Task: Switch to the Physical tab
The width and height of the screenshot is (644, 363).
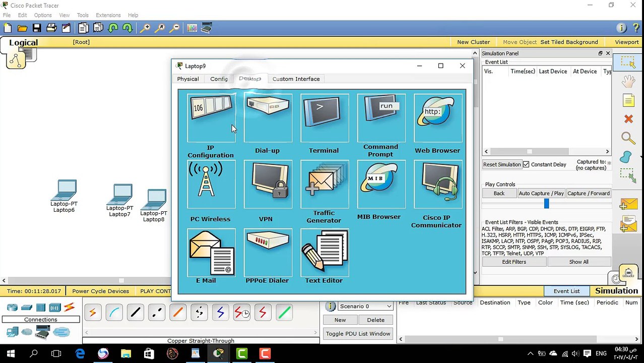Action: point(188,79)
